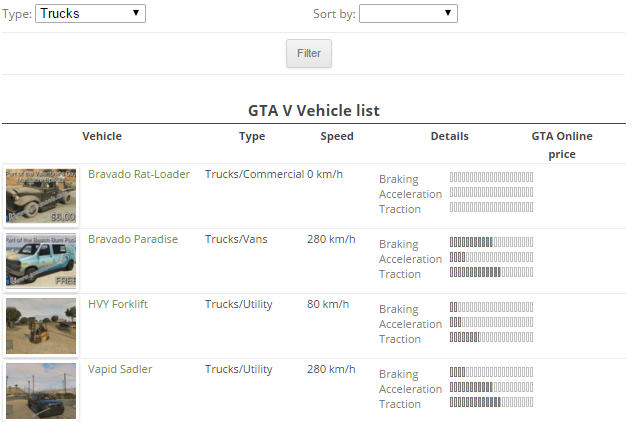
Task: Click Trucks/Utility in the Vapid Sadler row
Action: click(239, 369)
